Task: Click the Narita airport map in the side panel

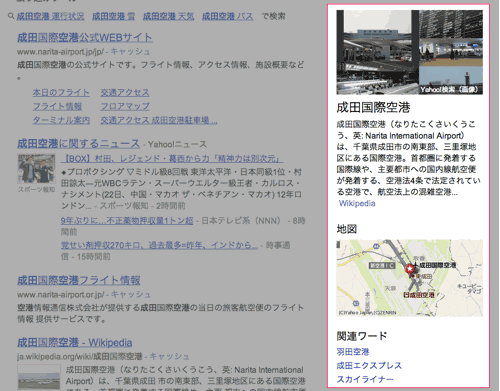Action: tap(409, 278)
